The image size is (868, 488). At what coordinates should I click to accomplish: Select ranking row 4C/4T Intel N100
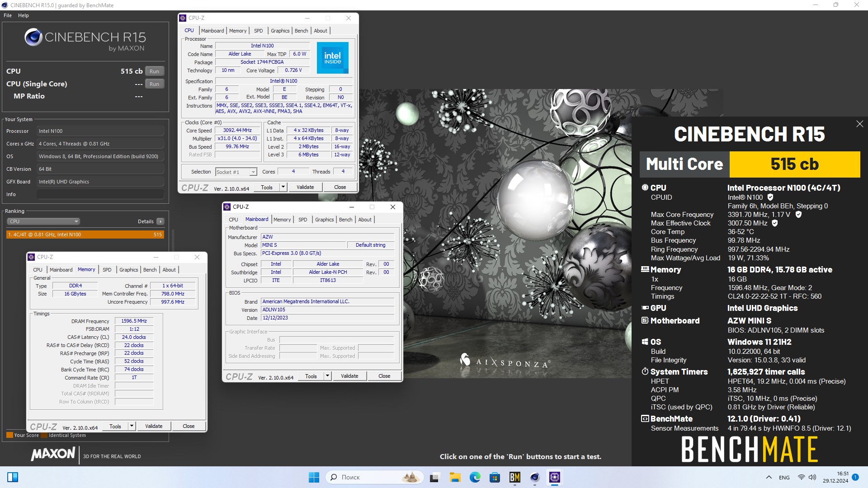tap(85, 235)
